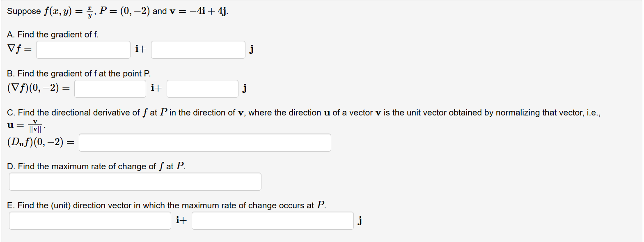Select the part E unit direction vector prompt

[x=167, y=205]
